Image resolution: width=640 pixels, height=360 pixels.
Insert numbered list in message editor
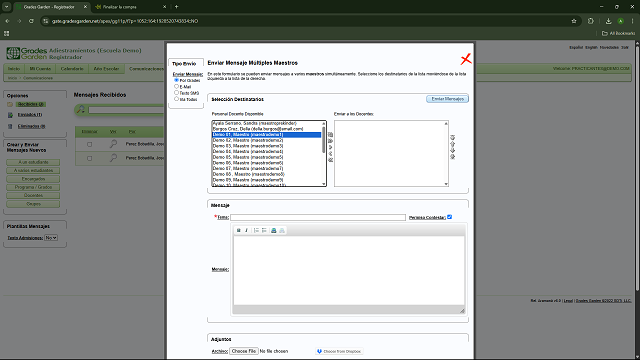256,231
